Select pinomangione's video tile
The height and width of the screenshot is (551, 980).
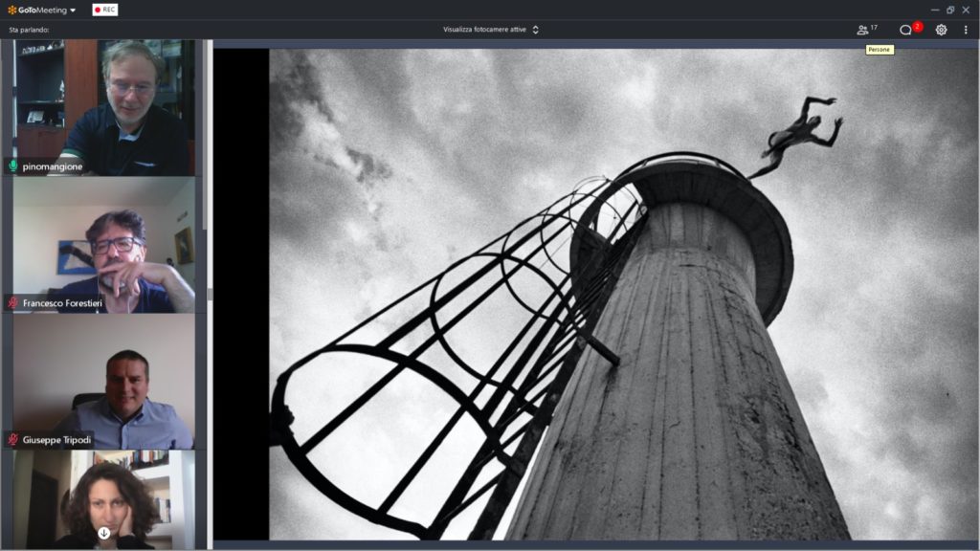click(x=103, y=107)
